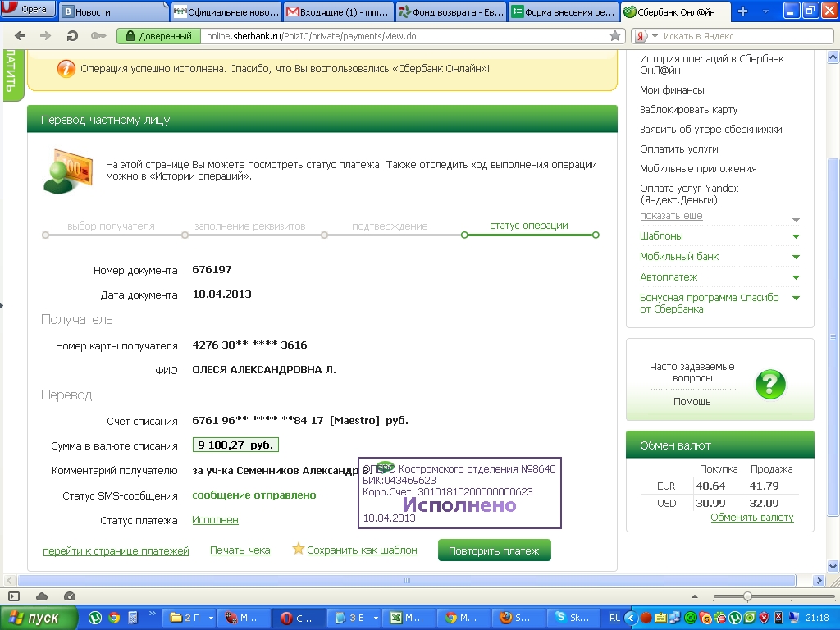Open Часто задаваемые вопросы
Screen dimensions: 840x630
pyautogui.click(x=692, y=372)
